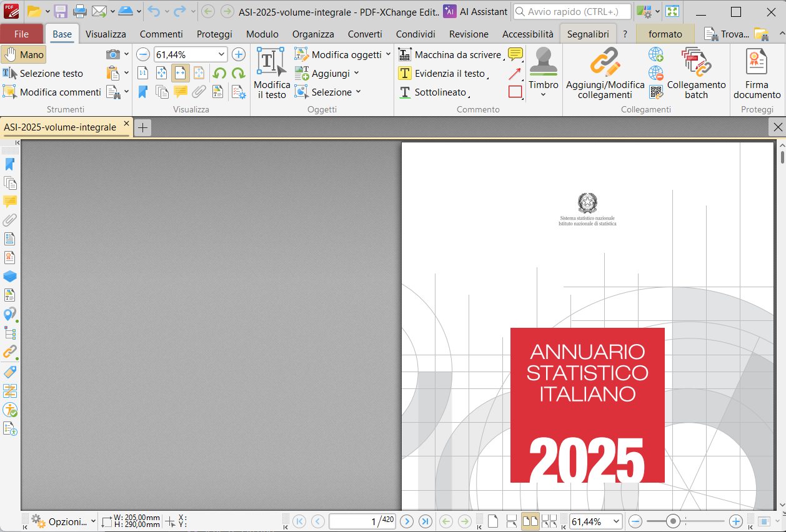Screen dimensions: 786x532
Task: Select Macchina da scrivere tool
Action: click(x=450, y=54)
